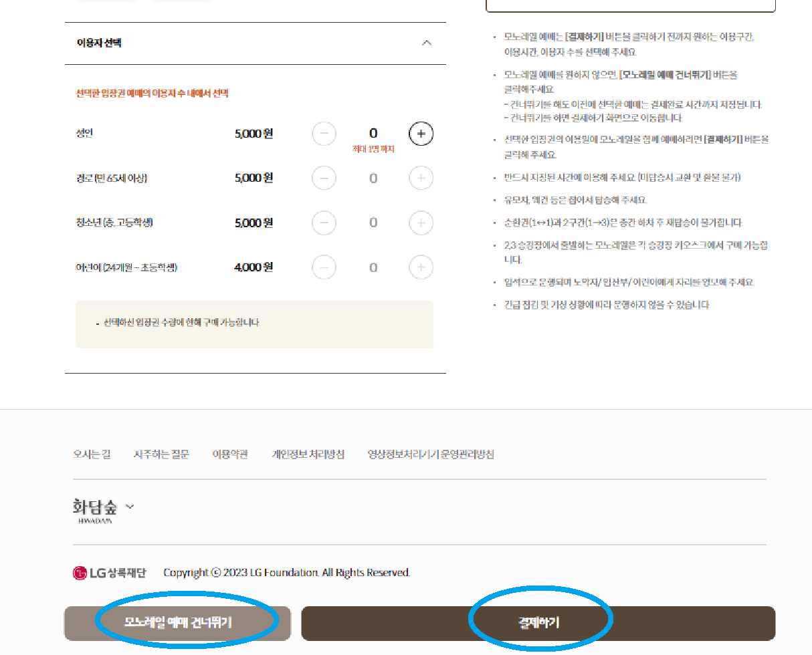The height and width of the screenshot is (655, 812).
Task: Click the minus icon for 청소년 tickets
Action: pos(324,223)
